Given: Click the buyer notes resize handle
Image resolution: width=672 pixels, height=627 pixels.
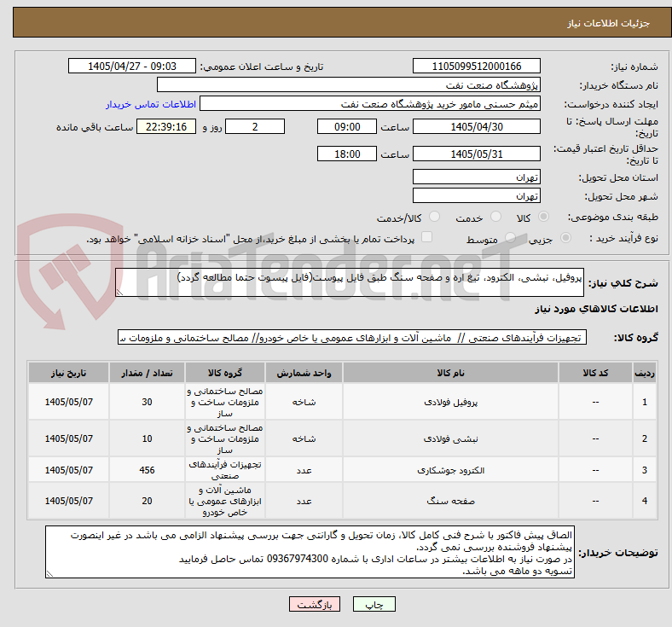Looking at the screenshot, I should pyautogui.click(x=49, y=574).
